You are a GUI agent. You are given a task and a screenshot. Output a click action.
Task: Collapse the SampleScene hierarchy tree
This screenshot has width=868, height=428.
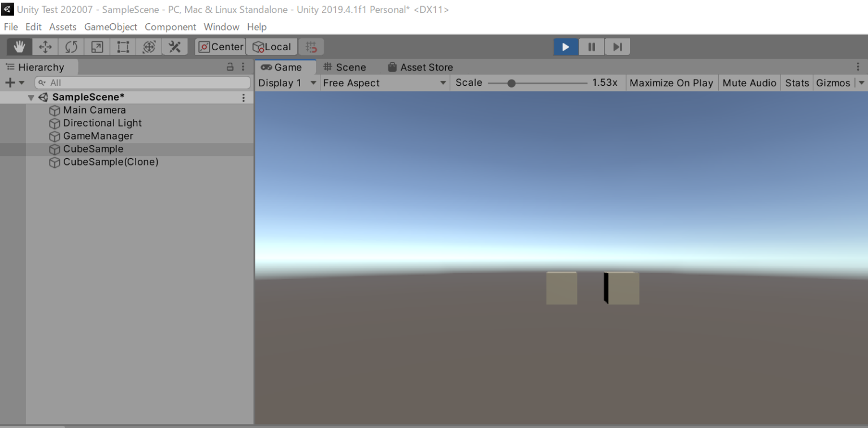31,97
